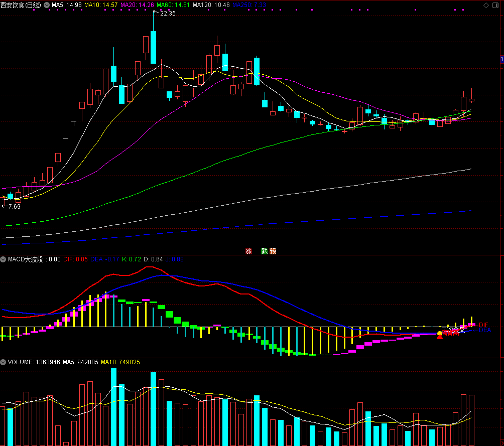
Task: Click the VOLUME: 1363946 label
Action: tap(34, 362)
